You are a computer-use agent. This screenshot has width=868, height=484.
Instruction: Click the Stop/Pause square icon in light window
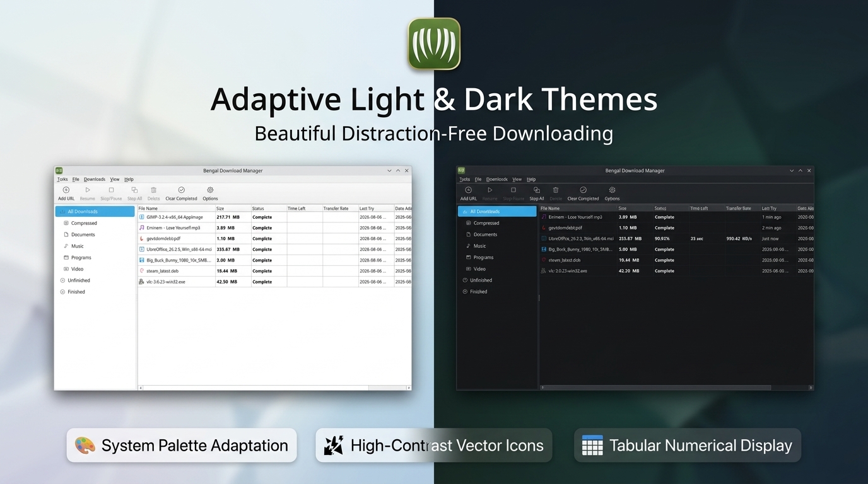click(111, 190)
